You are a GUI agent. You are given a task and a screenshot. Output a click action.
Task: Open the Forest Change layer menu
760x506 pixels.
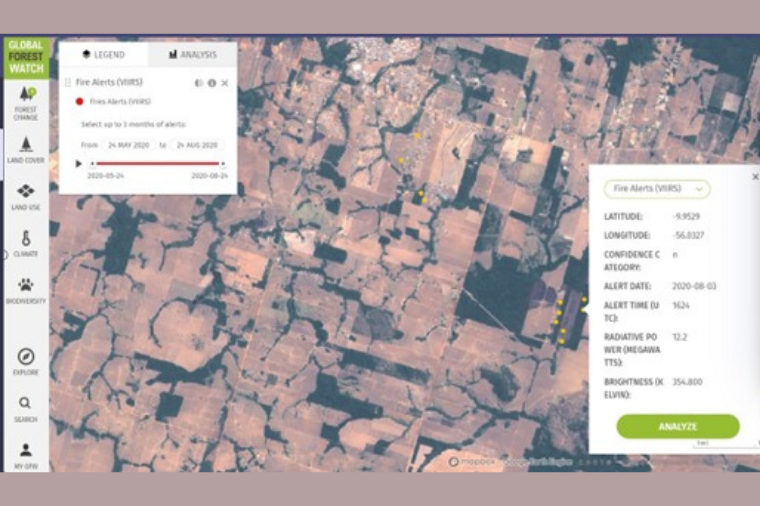25,100
